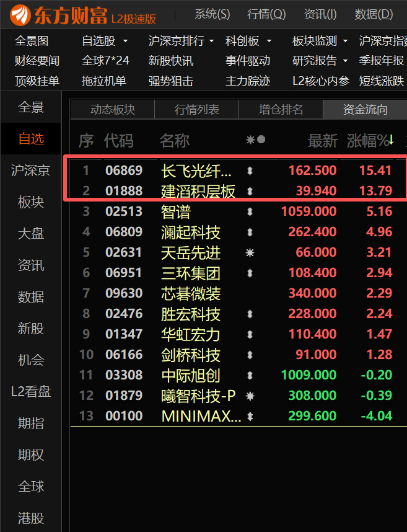Expand the 板块监测 dropdown arrow
The image size is (407, 532).
pyautogui.click(x=345, y=41)
